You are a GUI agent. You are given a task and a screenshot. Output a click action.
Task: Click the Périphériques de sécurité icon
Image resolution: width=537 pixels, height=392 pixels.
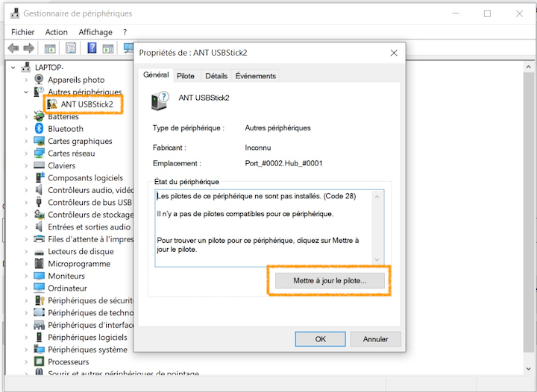[40, 300]
